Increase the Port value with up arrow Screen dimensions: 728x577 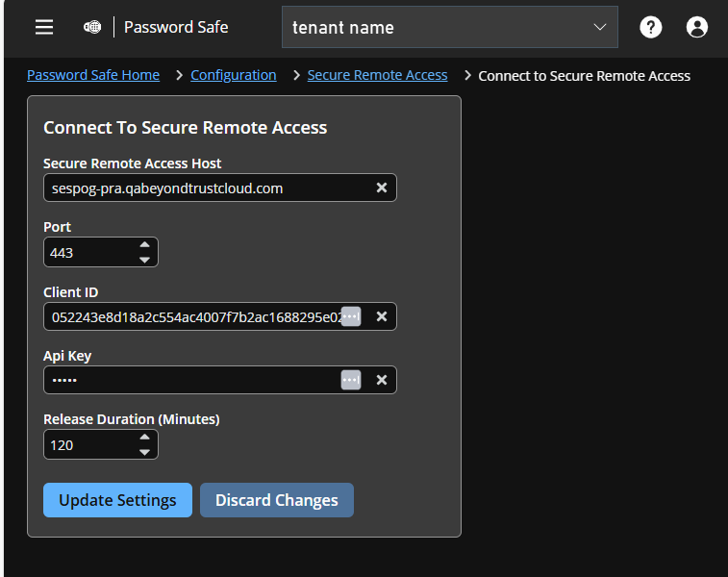tap(145, 244)
